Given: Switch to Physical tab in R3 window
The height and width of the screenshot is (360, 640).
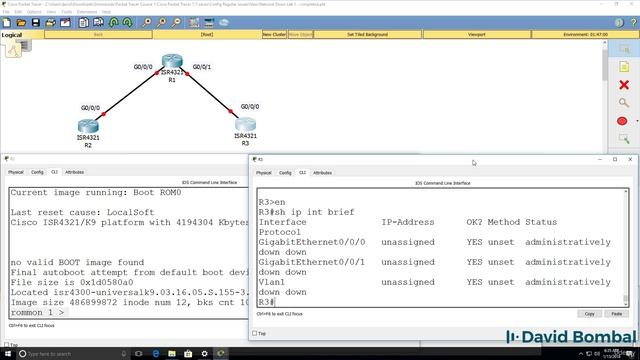Looking at the screenshot, I should pyautogui.click(x=264, y=173).
